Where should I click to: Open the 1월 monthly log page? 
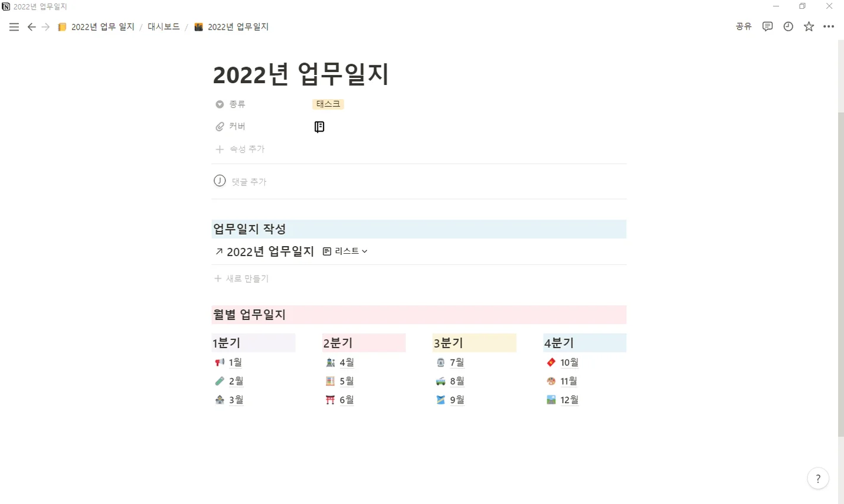coord(235,362)
